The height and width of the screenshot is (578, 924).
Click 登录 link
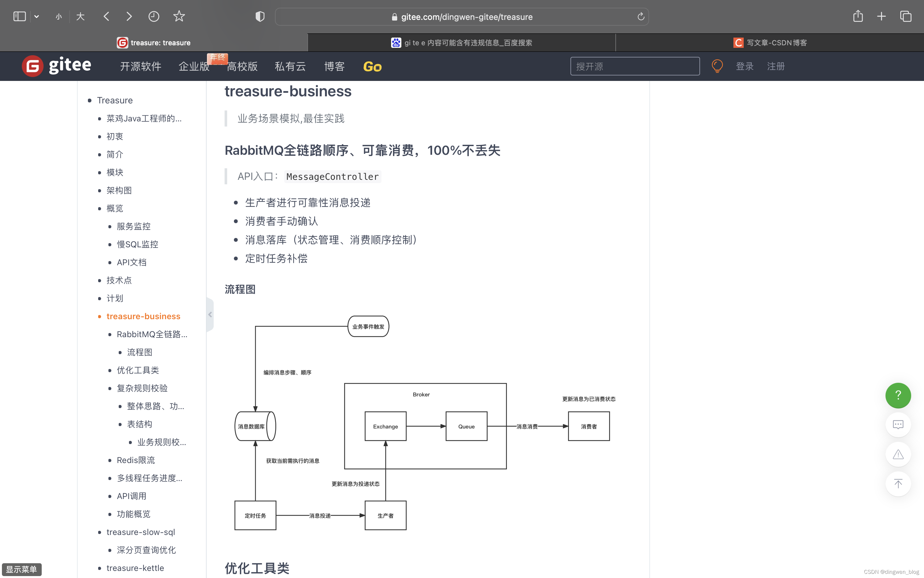[x=745, y=66]
